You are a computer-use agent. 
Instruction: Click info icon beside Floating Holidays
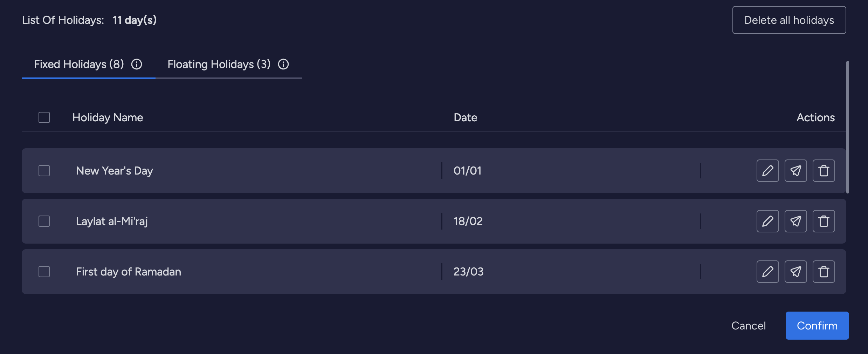pos(283,64)
